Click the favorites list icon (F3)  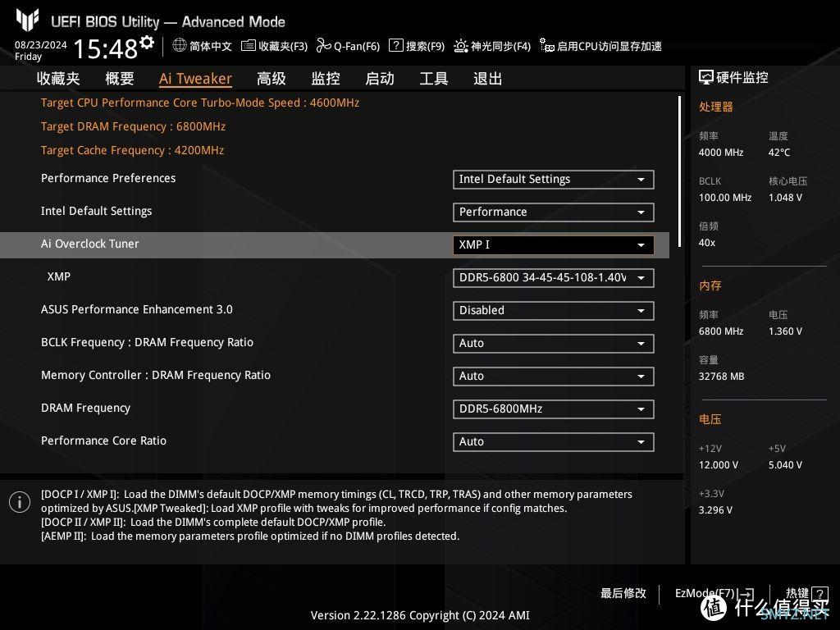pos(248,46)
